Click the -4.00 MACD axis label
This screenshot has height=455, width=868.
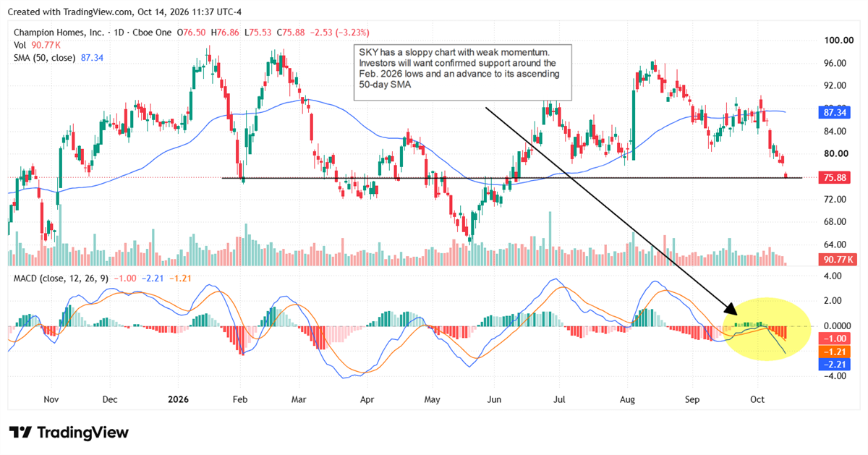836,376
